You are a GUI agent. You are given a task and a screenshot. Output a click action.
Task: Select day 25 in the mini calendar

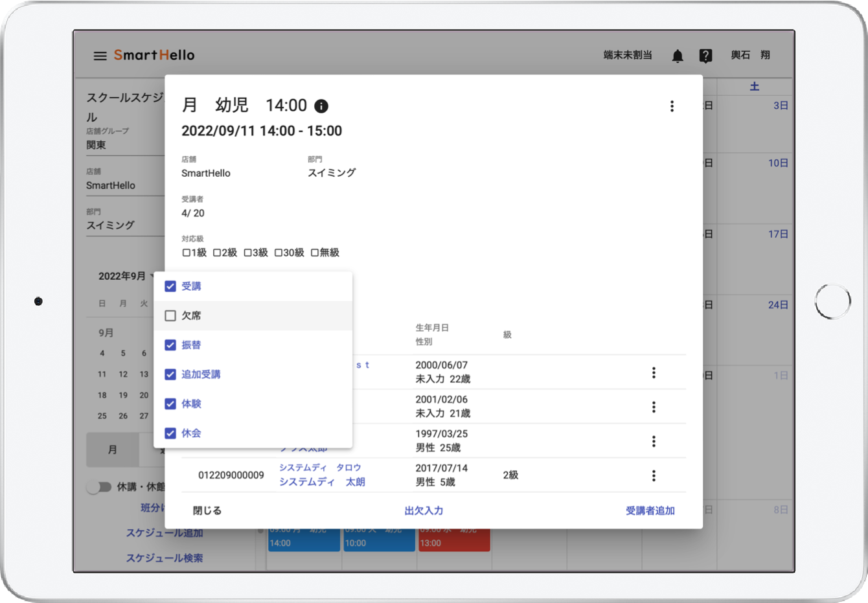click(102, 416)
